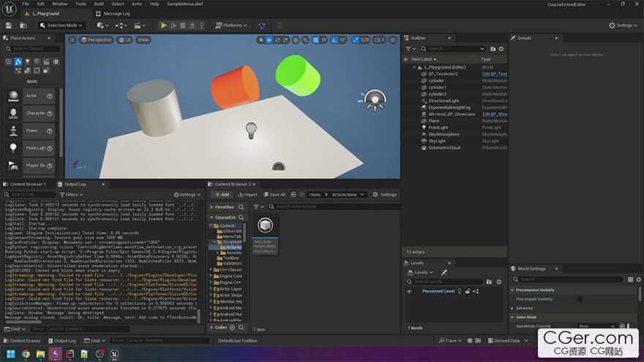Expand the Favorites section in Content Browser
Viewport: 644px width, 362px height.
tap(212, 207)
